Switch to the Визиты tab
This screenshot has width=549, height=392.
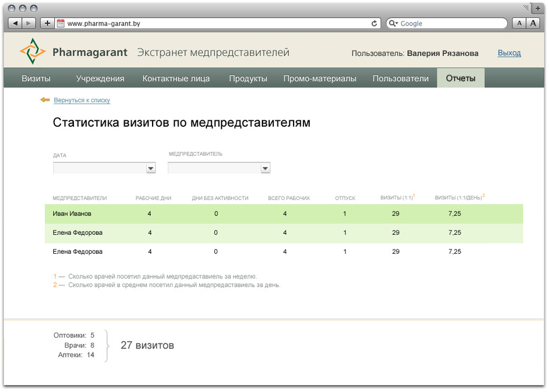tap(36, 79)
